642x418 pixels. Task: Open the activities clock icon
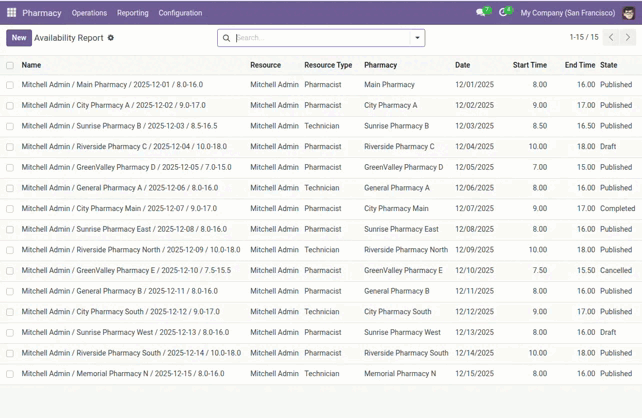tap(505, 12)
